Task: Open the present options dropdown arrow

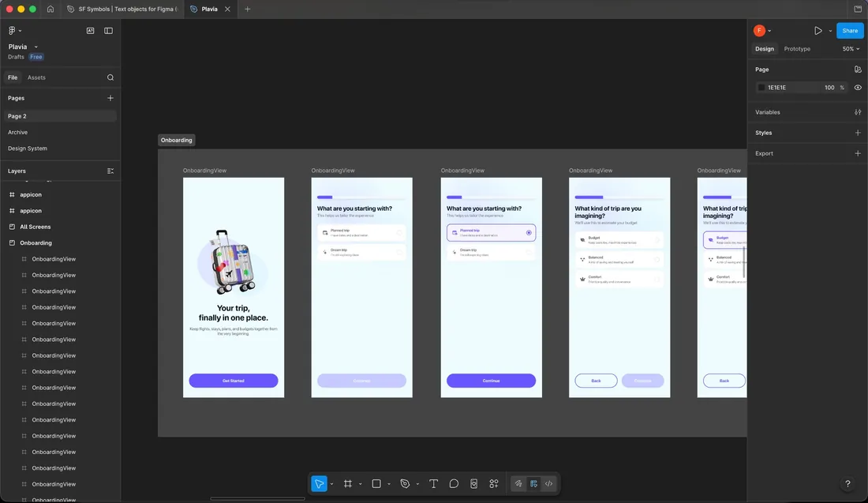Action: click(830, 31)
